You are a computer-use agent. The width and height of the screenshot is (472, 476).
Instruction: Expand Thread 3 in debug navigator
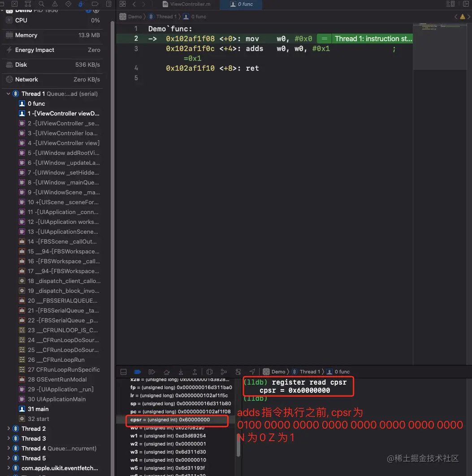click(x=9, y=438)
